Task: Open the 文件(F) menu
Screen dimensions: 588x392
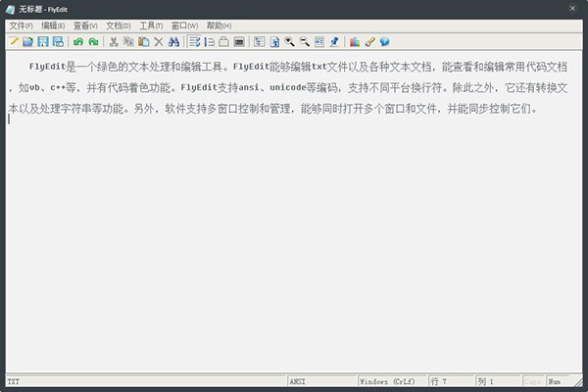Action: (x=21, y=25)
